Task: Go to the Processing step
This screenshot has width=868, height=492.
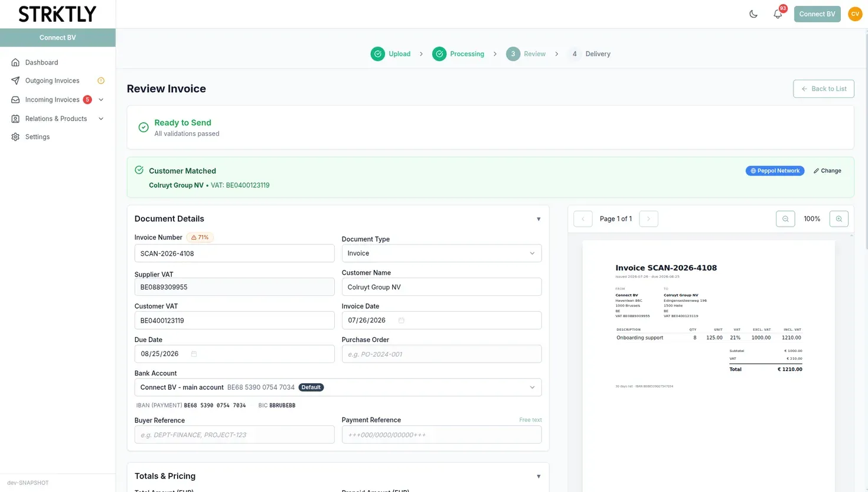Action: coord(458,54)
